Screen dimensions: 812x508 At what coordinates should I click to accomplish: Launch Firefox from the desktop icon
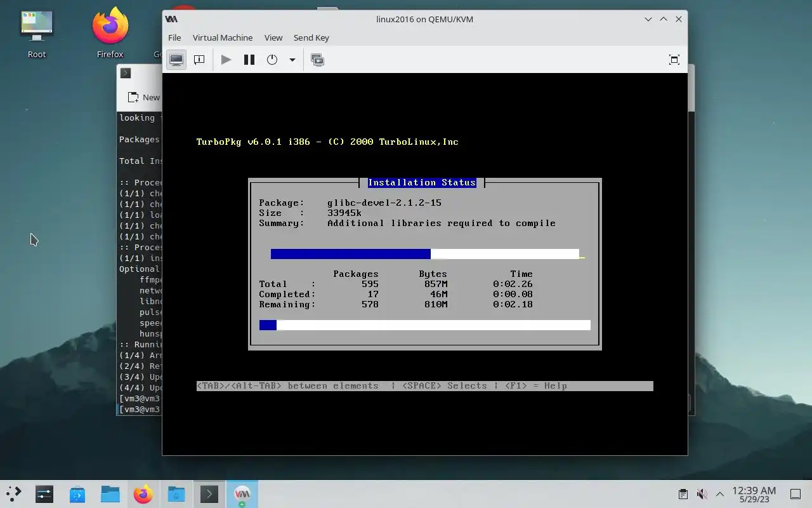pos(110,33)
